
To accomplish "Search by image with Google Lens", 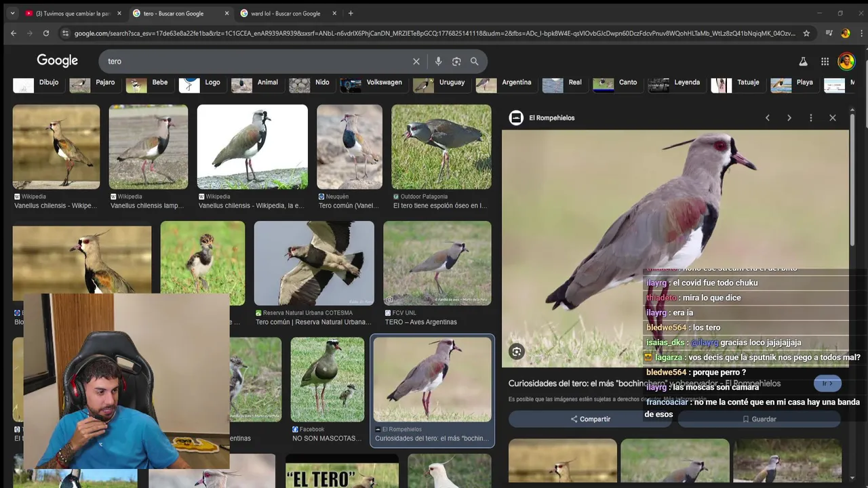I will [456, 61].
